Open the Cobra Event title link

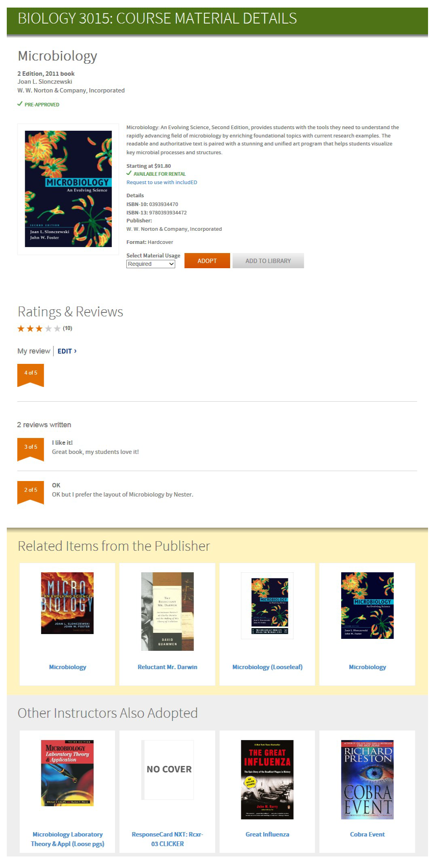click(x=367, y=834)
